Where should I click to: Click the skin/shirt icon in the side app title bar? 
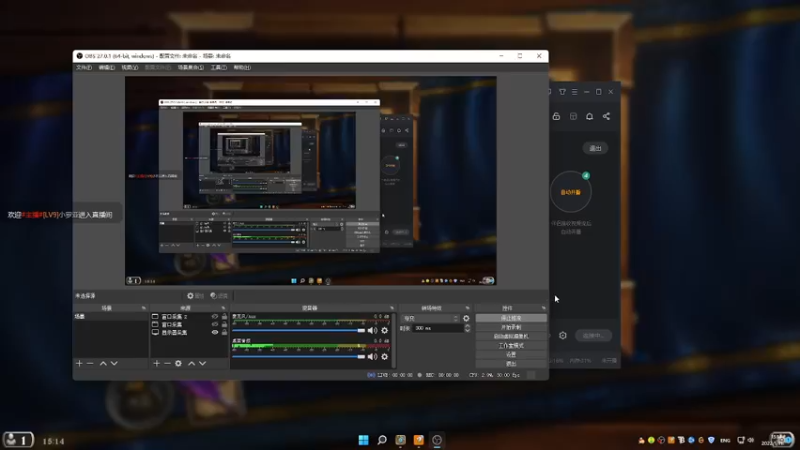tap(562, 92)
